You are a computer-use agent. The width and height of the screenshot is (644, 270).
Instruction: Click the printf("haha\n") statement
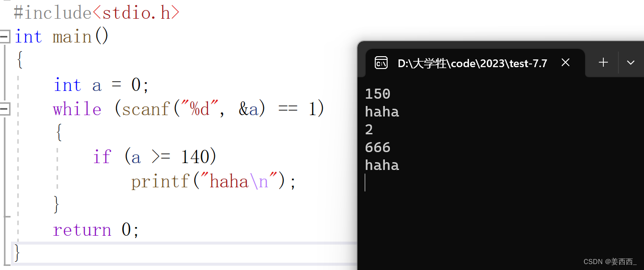coord(213,180)
